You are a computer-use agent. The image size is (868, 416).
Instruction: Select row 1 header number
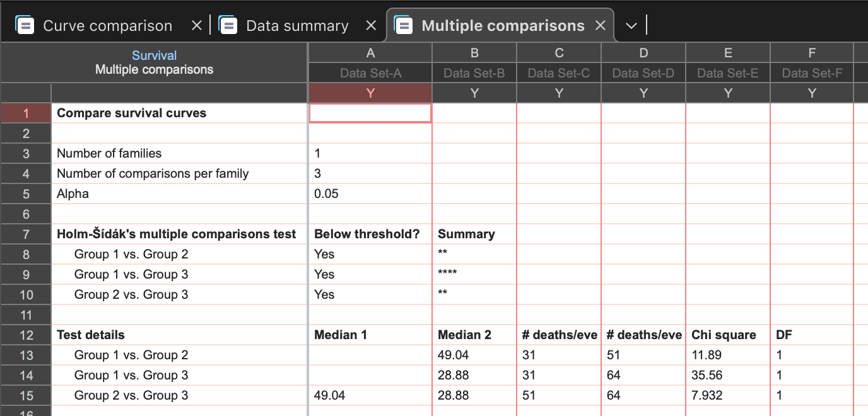(x=26, y=113)
